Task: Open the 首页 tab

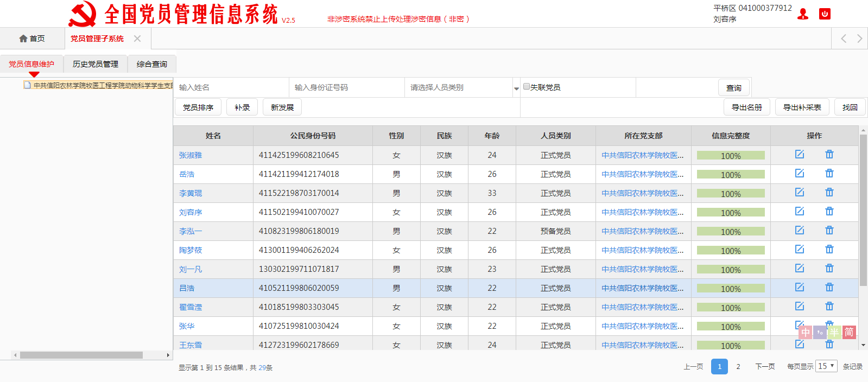Action: (x=32, y=39)
